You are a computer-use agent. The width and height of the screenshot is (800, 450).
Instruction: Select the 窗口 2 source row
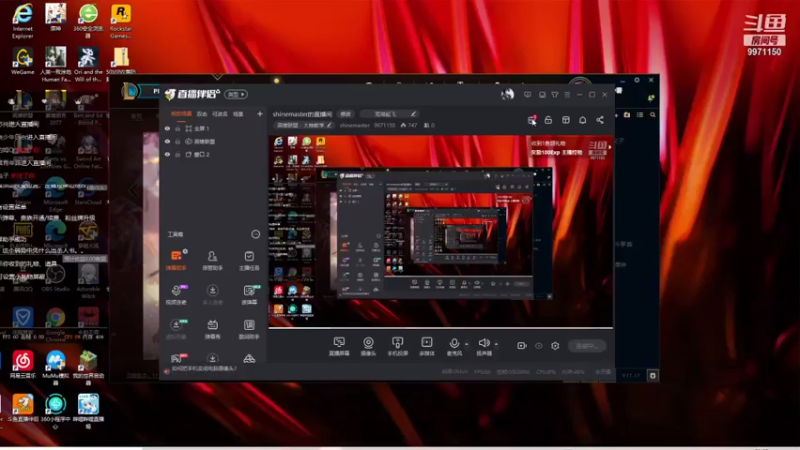pyautogui.click(x=213, y=154)
